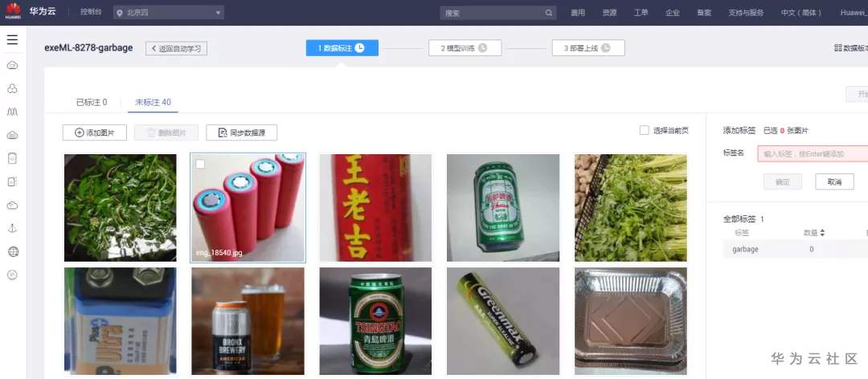Go to step 1 数据标注
This screenshot has height=379, width=868.
point(342,48)
